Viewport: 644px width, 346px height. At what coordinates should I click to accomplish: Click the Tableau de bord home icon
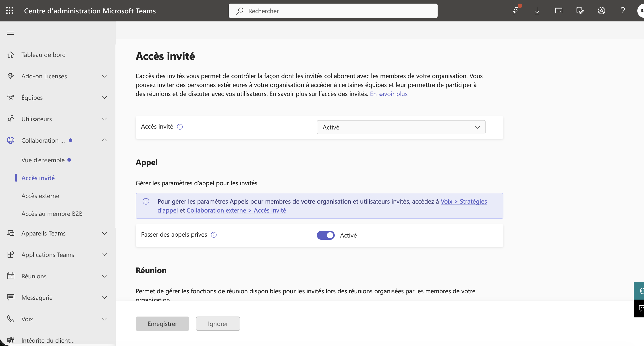tap(10, 54)
